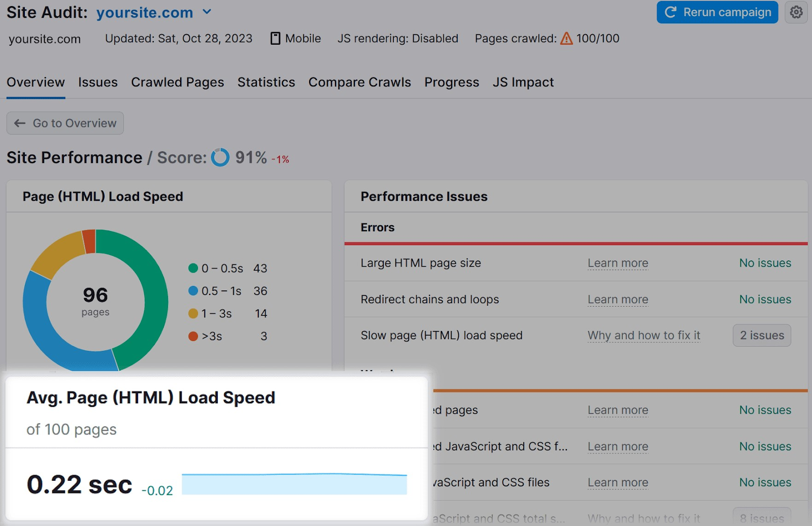Open the yoursite.com project dropdown

[206, 12]
